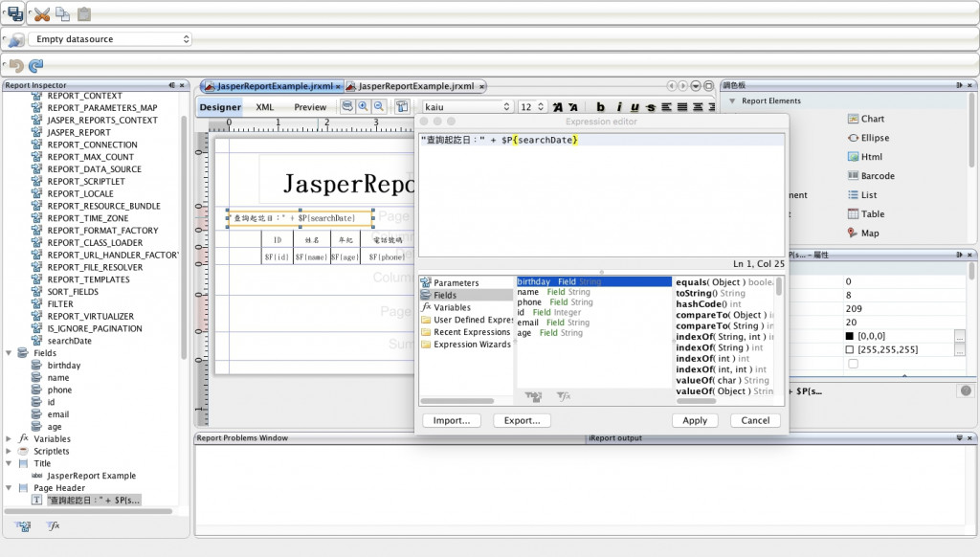Redo the last action

click(x=36, y=65)
